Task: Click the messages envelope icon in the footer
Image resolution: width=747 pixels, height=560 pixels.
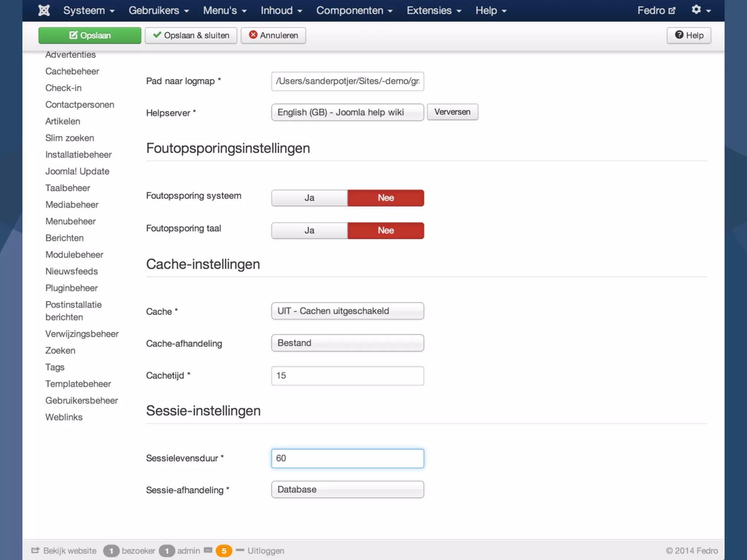Action: click(208, 550)
